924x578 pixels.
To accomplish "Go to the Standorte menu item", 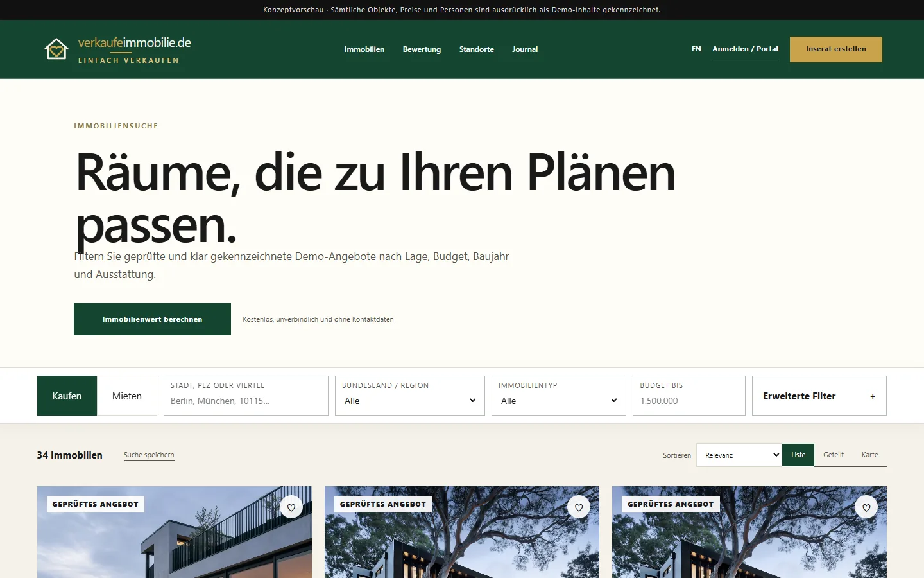I will click(x=477, y=49).
